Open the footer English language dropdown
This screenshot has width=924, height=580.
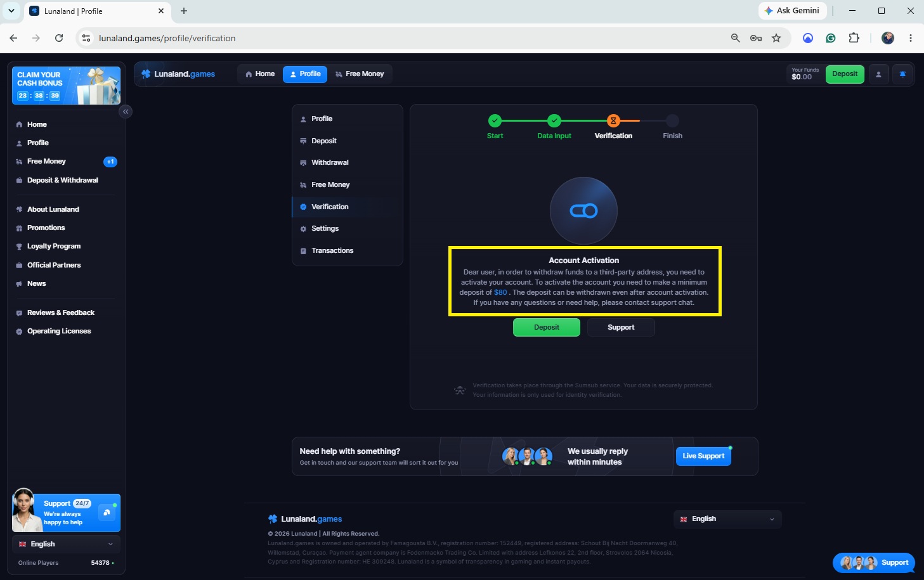coord(727,519)
